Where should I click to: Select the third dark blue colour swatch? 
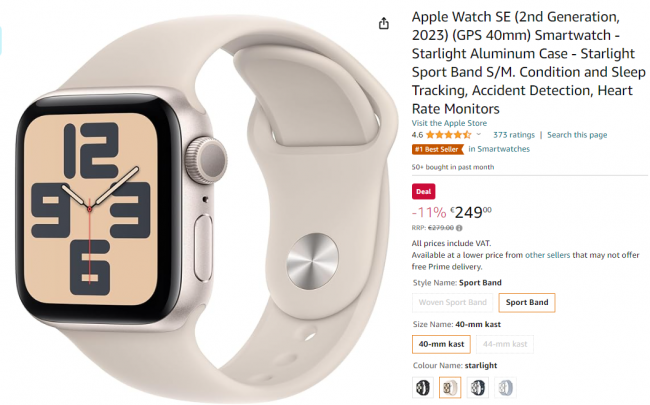(478, 388)
